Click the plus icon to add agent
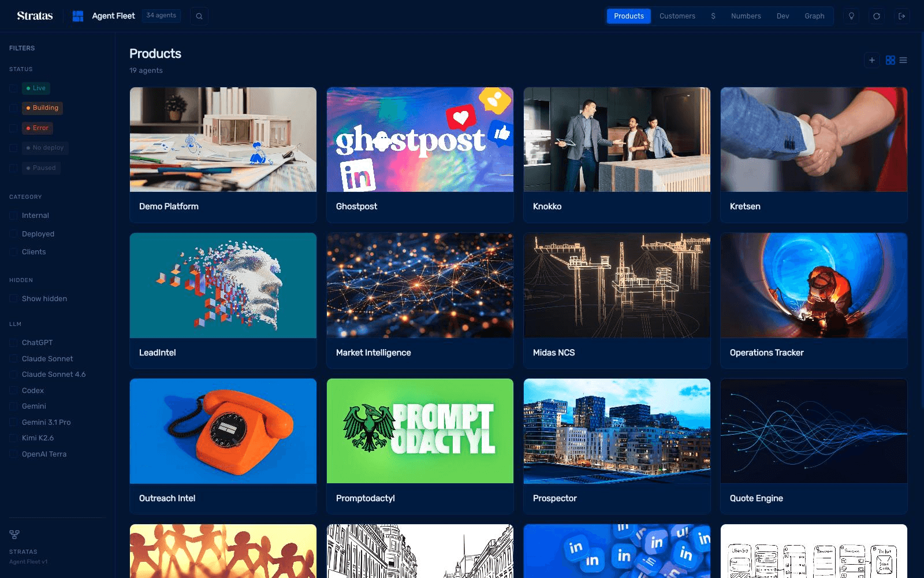 point(872,60)
